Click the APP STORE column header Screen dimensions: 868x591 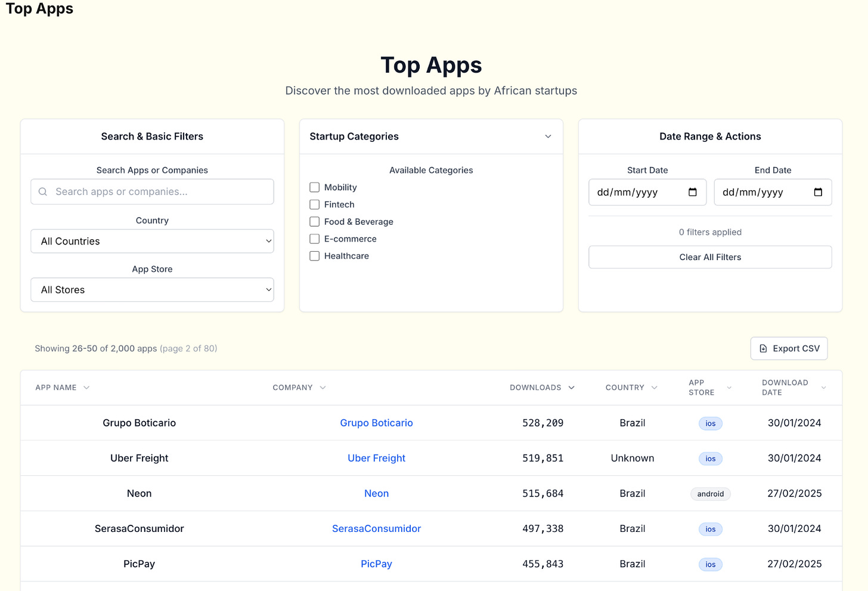pos(701,388)
